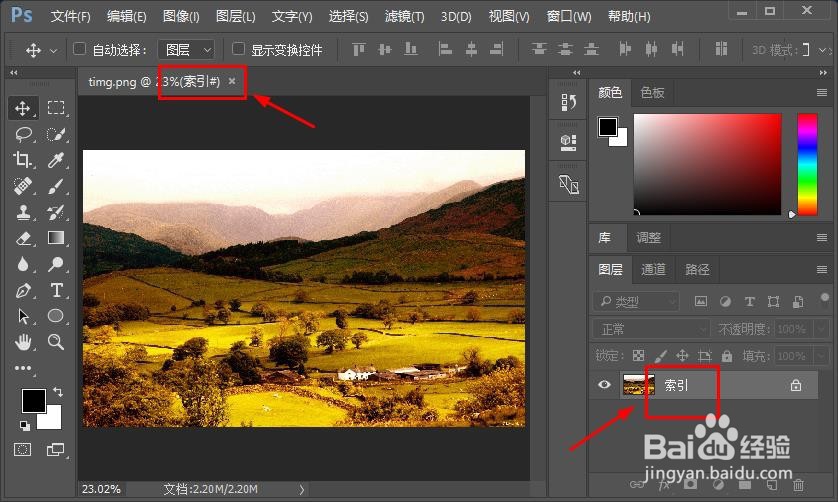
Task: Select the Blur tool
Action: [x=22, y=264]
